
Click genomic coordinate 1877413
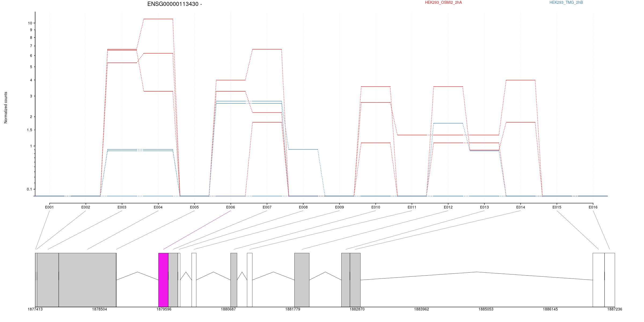[x=35, y=309]
